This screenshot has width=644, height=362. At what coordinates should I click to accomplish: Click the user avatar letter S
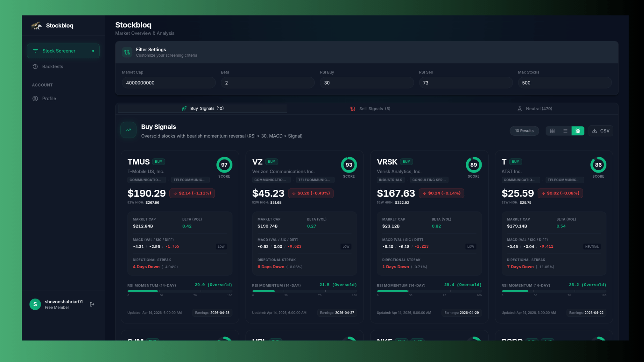pyautogui.click(x=35, y=304)
